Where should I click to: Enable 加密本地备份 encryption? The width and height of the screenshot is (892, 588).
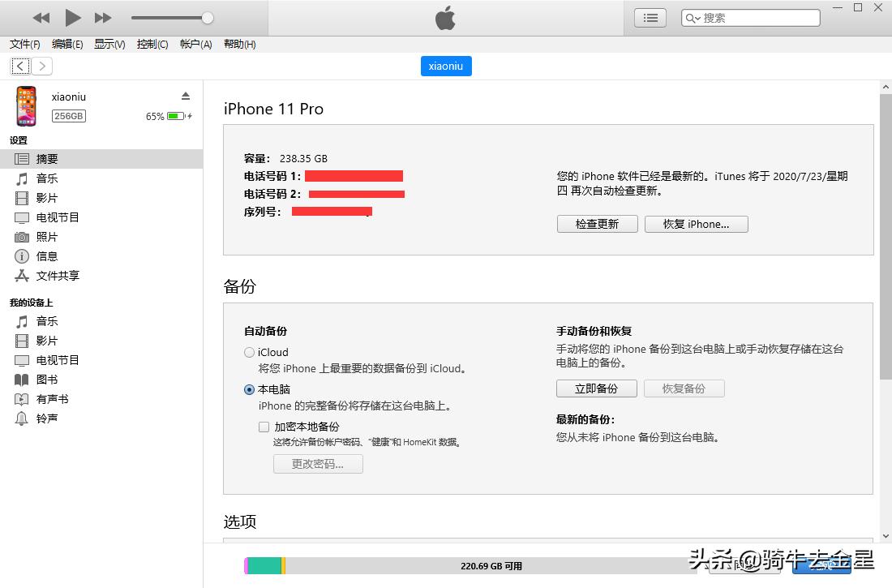point(264,426)
